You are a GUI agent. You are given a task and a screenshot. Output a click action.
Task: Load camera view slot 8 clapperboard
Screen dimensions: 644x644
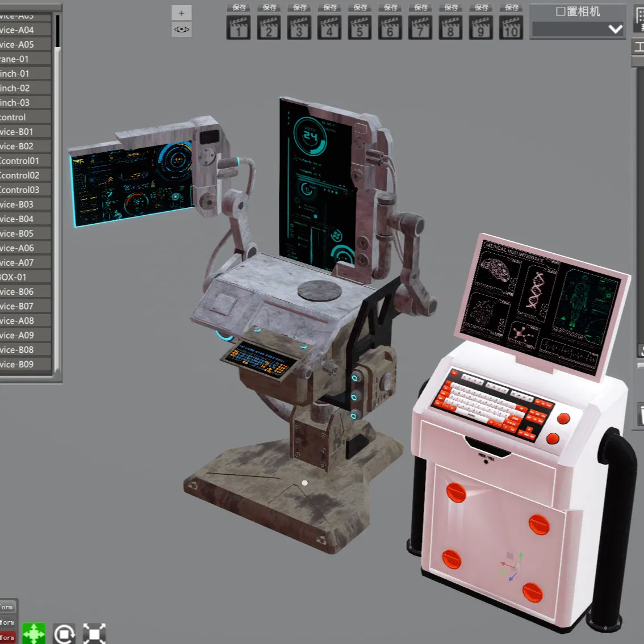pyautogui.click(x=450, y=27)
